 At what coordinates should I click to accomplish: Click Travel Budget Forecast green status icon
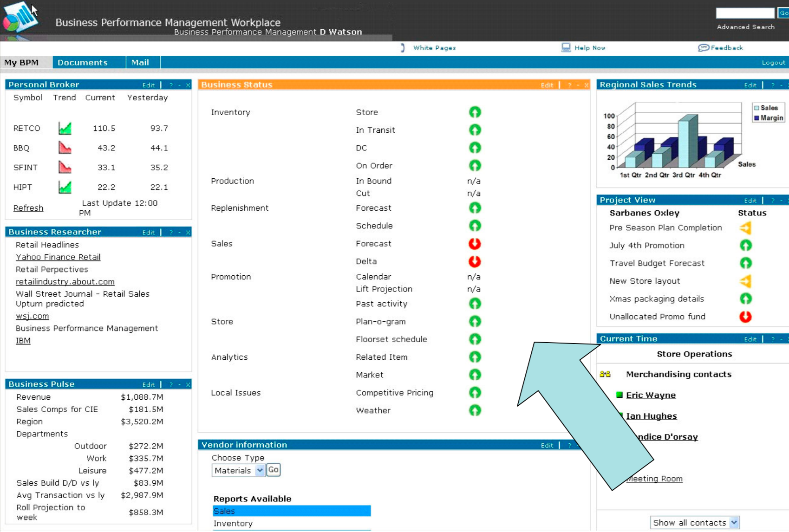[x=745, y=263]
